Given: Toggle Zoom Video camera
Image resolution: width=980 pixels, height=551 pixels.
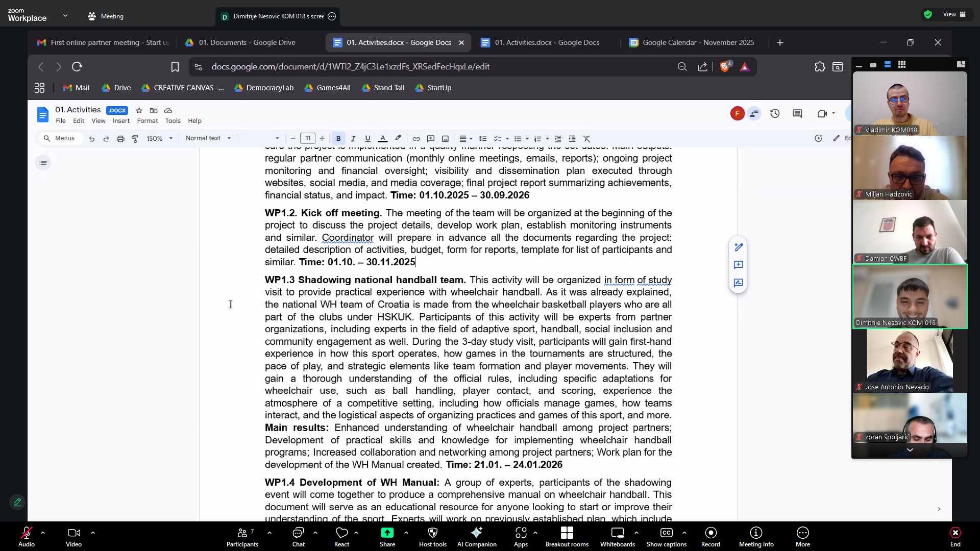Looking at the screenshot, I should coord(73,536).
